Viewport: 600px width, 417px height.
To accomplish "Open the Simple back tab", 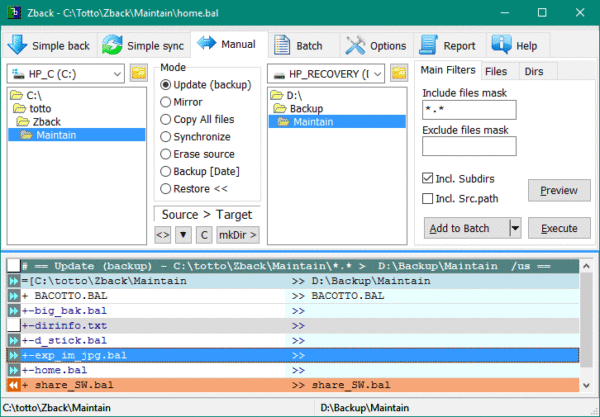I will click(x=50, y=46).
